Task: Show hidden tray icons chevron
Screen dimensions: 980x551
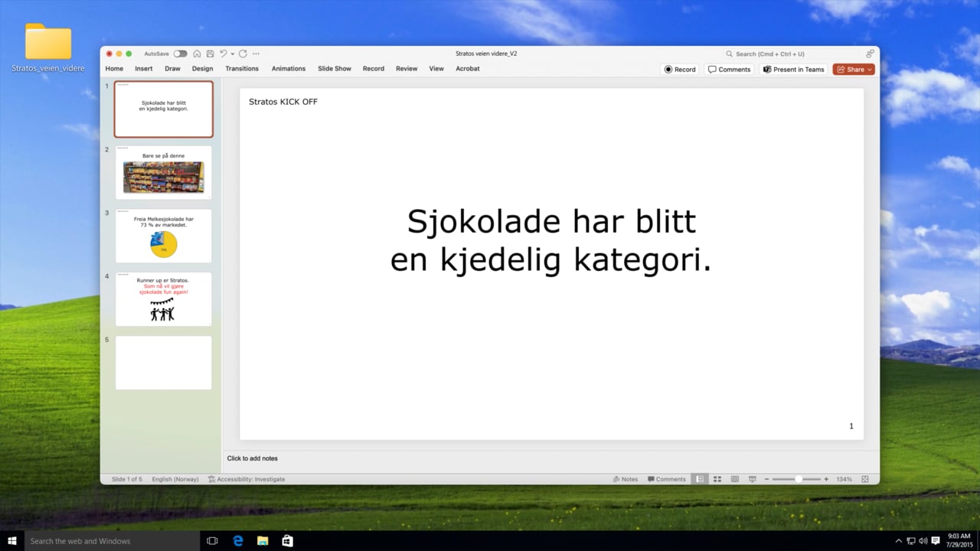Action: [x=899, y=541]
